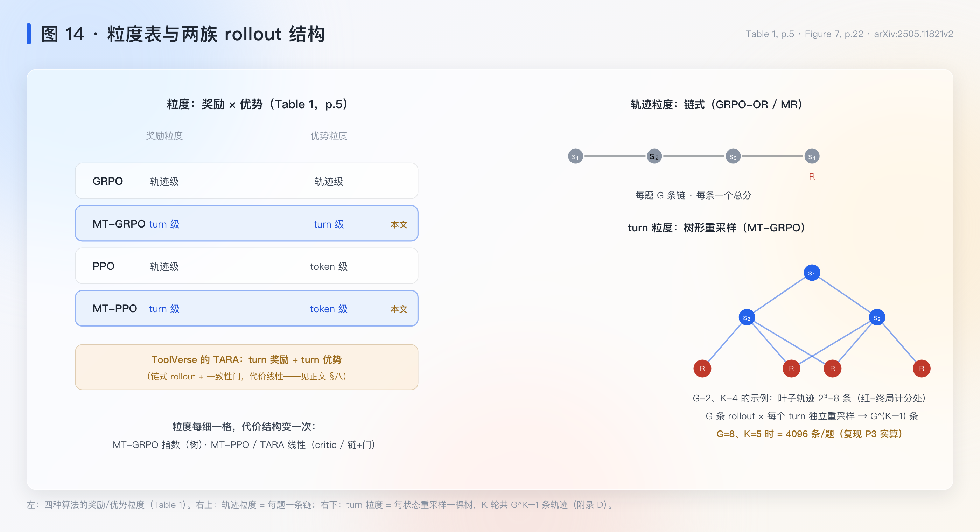Click the citation text Table 1, p.5 · Figure 7, p.22 · arXiv:2505.11821v2

(849, 34)
